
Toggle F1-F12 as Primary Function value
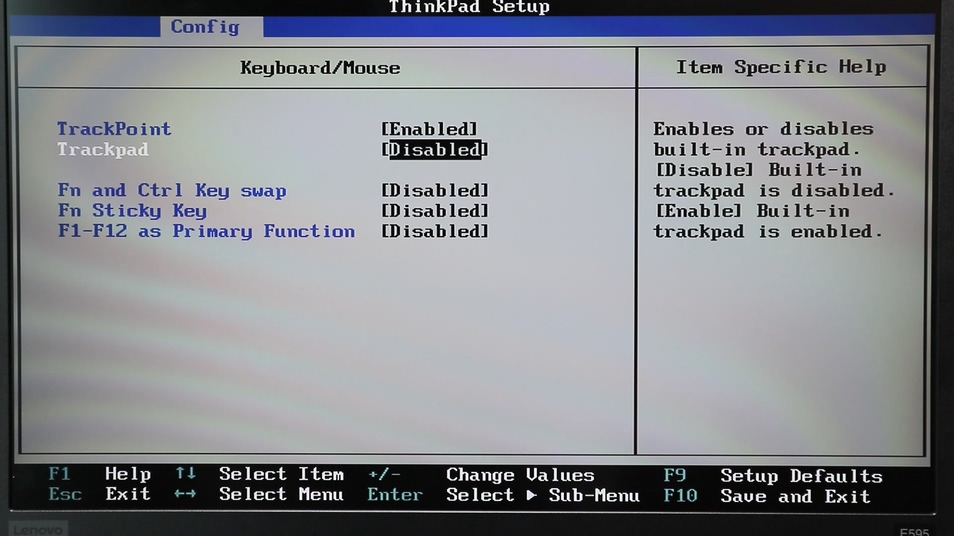point(434,232)
